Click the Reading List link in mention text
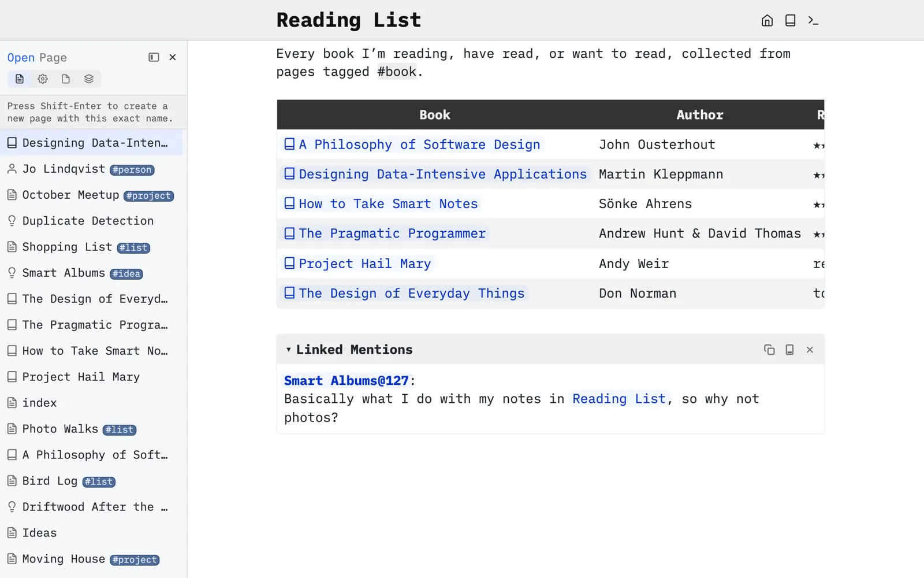The image size is (924, 578). [x=619, y=399]
